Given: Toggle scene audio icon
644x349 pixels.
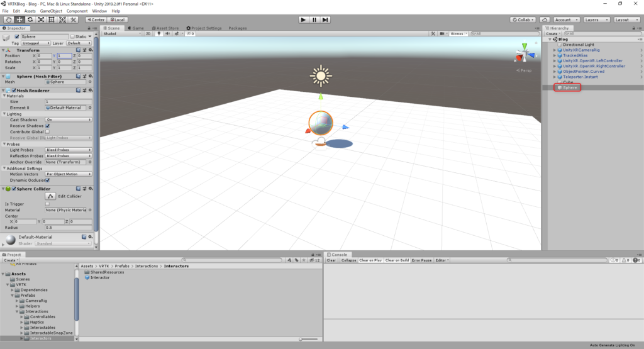Looking at the screenshot, I should [167, 34].
